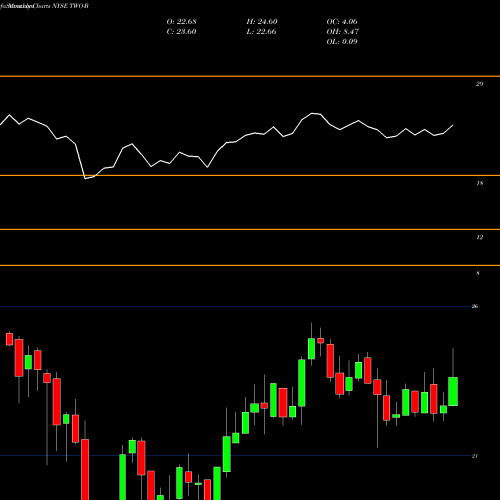Click the chart title 'NYSE TWO-B'

[x=71, y=6]
